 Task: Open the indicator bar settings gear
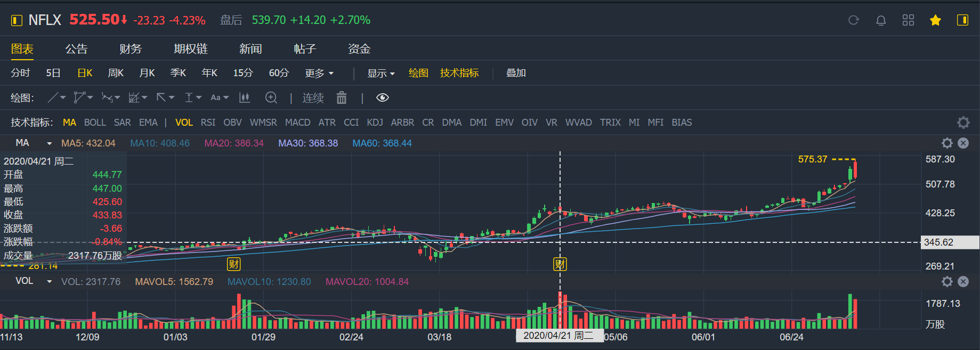pos(963,123)
